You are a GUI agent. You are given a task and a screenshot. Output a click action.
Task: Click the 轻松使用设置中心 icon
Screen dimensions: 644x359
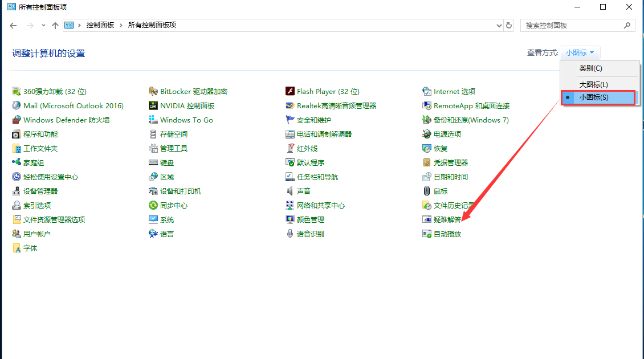(17, 177)
